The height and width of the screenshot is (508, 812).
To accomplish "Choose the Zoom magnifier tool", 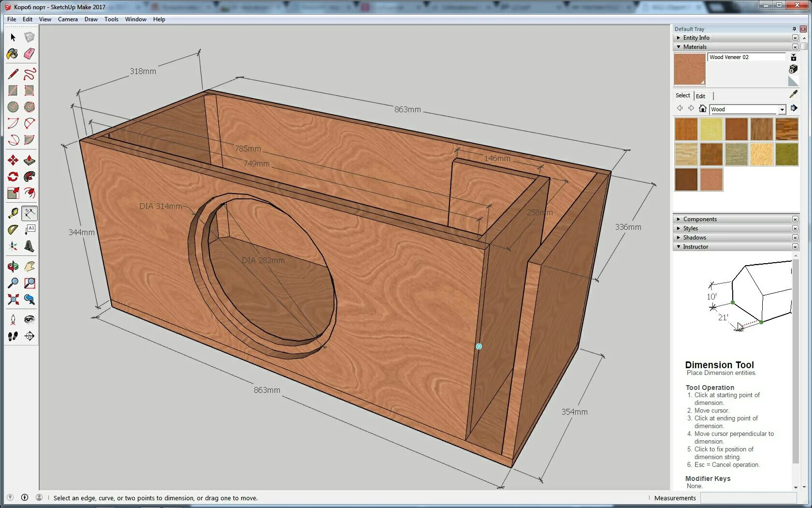I will tap(13, 283).
